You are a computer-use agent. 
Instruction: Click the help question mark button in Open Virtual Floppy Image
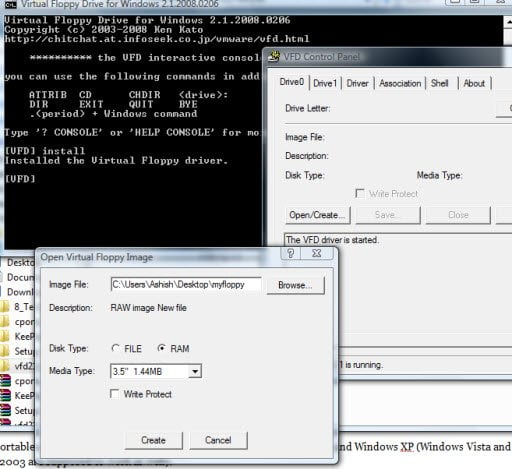pyautogui.click(x=291, y=253)
